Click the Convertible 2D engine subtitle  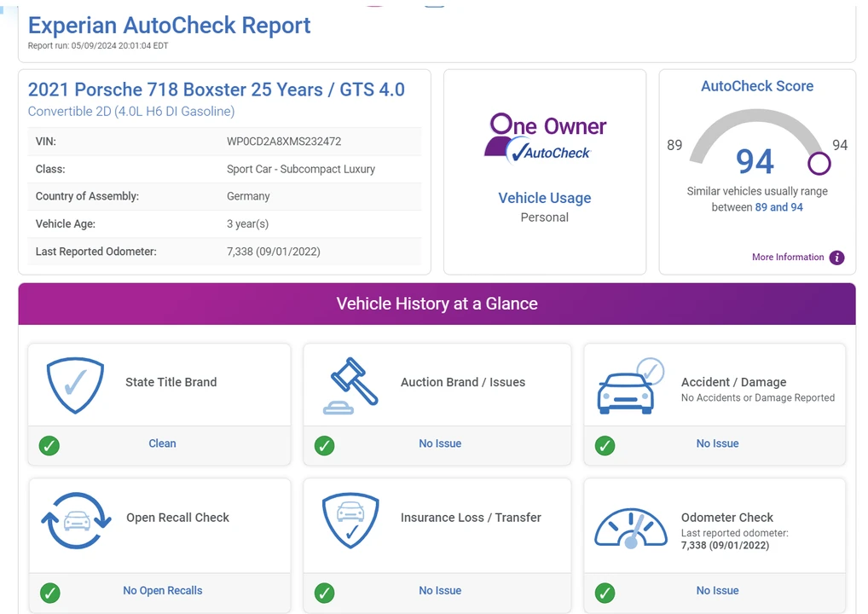pyautogui.click(x=131, y=111)
